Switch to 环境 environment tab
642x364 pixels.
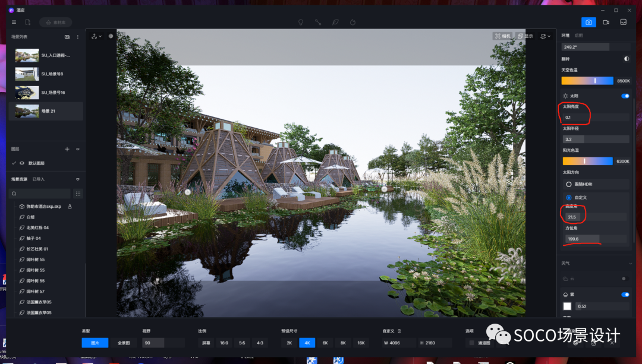[x=565, y=36]
